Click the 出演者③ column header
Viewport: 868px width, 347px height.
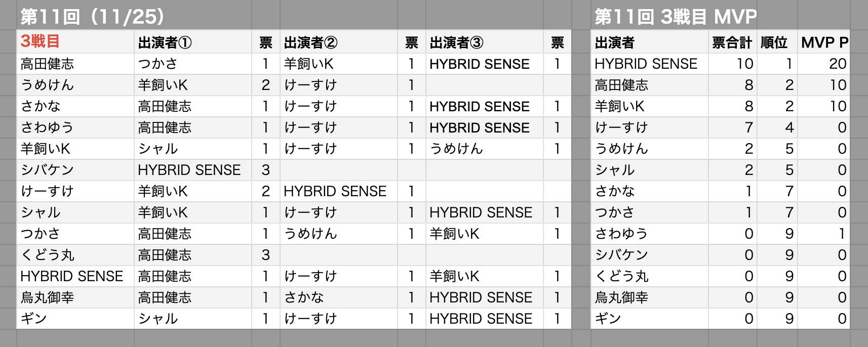coord(456,42)
